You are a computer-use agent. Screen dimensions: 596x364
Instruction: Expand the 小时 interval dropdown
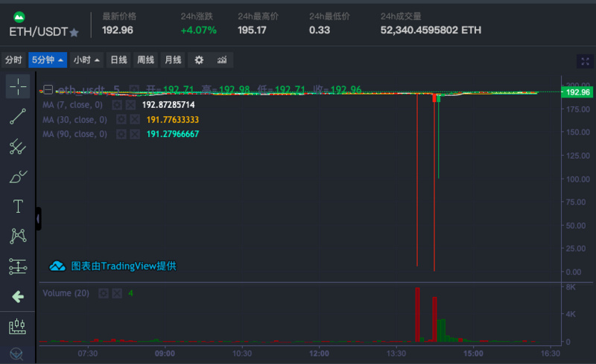point(86,60)
